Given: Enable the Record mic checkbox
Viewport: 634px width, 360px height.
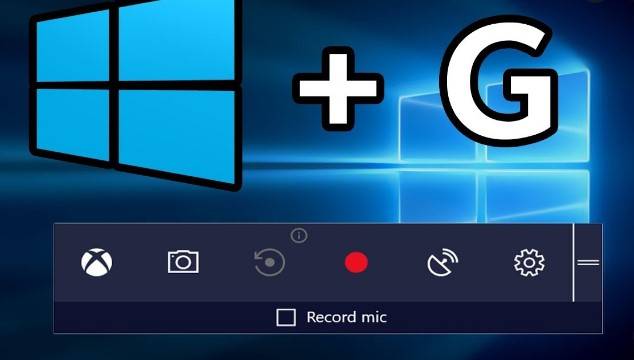Looking at the screenshot, I should (x=286, y=317).
